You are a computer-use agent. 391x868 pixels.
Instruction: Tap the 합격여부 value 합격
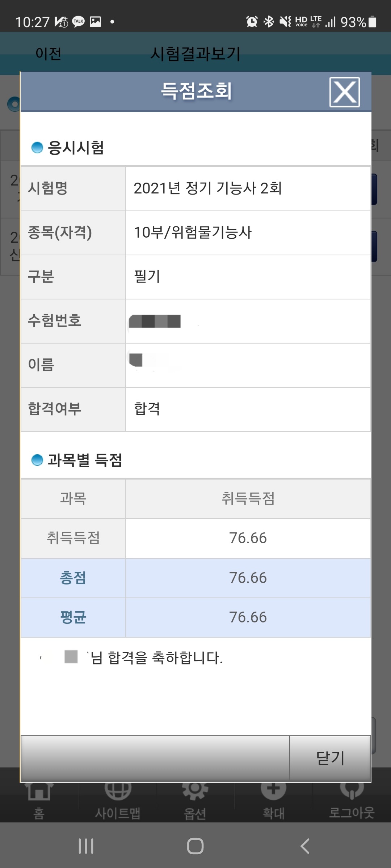click(x=147, y=409)
